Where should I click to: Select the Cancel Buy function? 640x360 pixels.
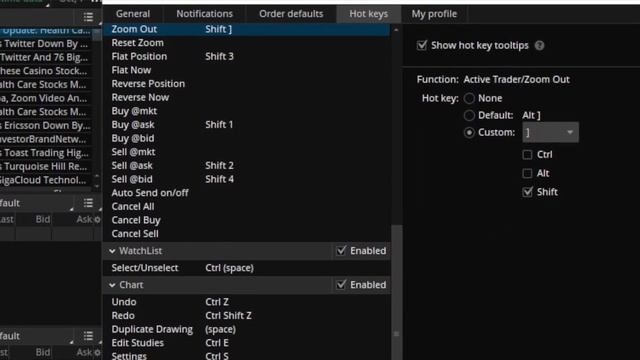point(247,220)
